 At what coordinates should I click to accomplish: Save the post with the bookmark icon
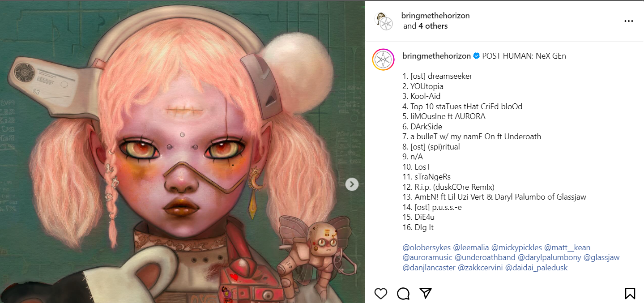pos(630,293)
